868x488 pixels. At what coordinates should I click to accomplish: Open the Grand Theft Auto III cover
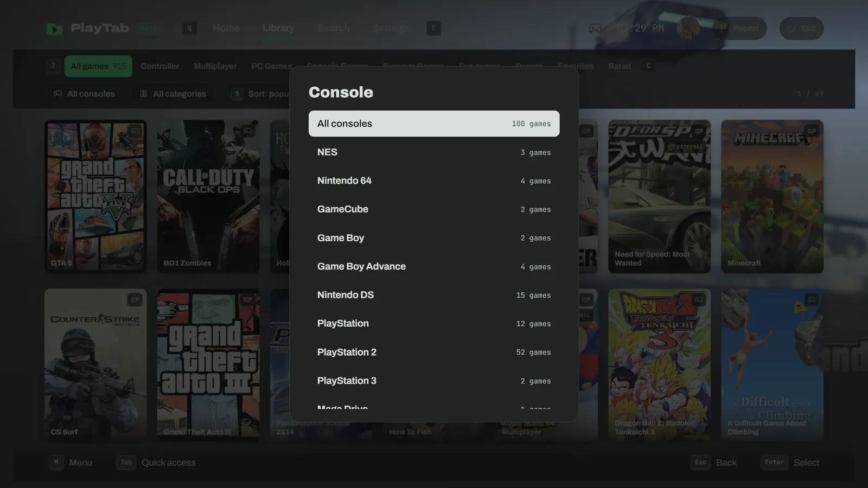click(208, 365)
